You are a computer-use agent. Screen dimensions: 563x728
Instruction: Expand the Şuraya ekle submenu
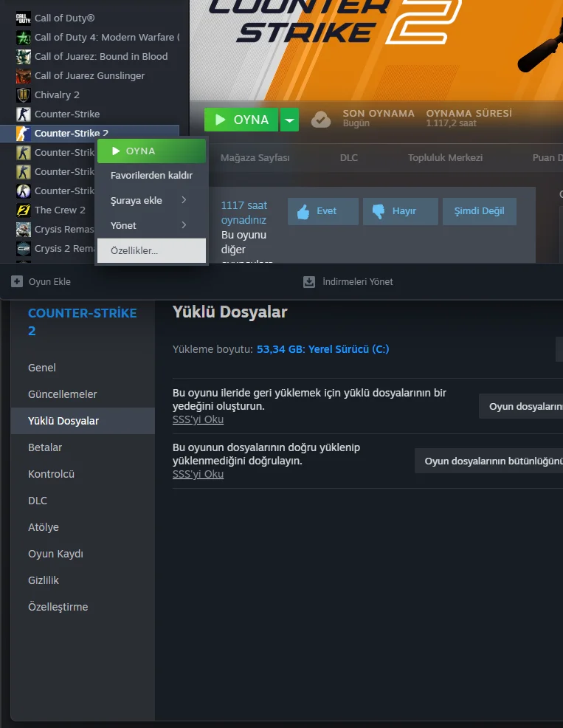pyautogui.click(x=151, y=200)
